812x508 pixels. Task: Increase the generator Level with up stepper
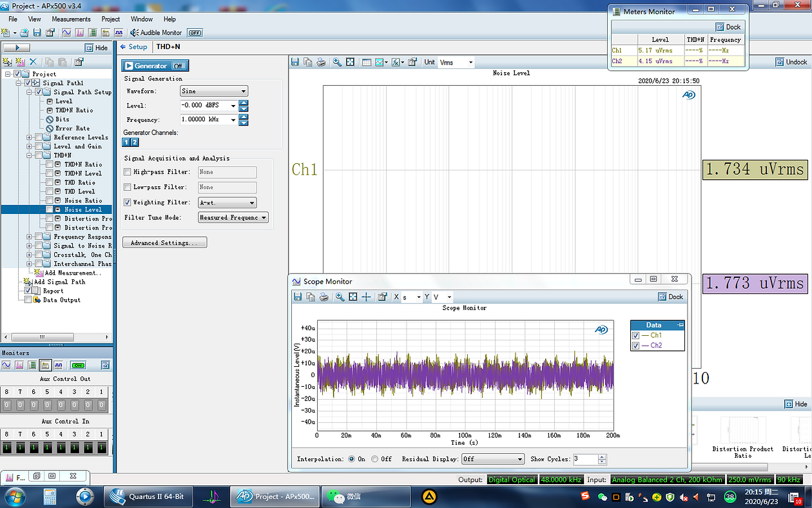click(x=243, y=103)
